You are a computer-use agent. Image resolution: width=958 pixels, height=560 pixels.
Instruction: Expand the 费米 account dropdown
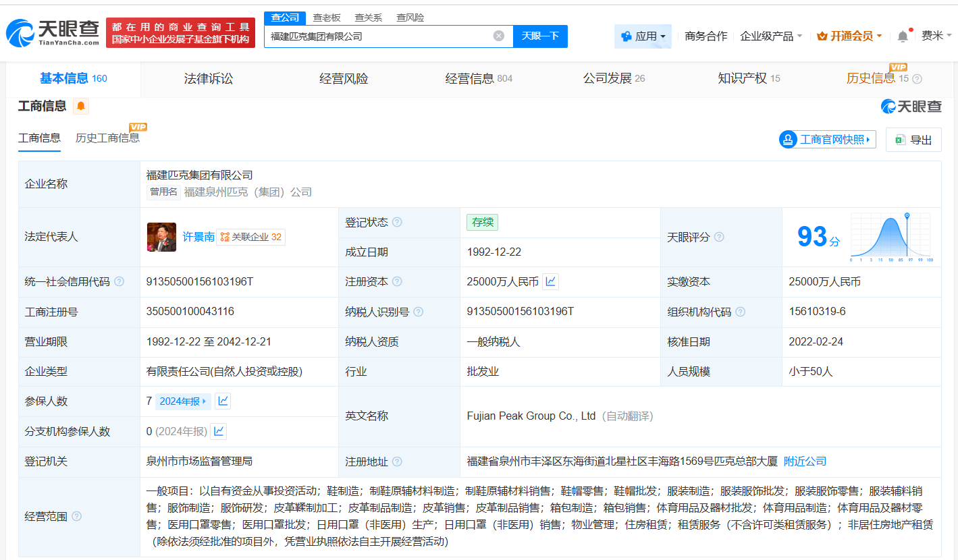[x=940, y=36]
